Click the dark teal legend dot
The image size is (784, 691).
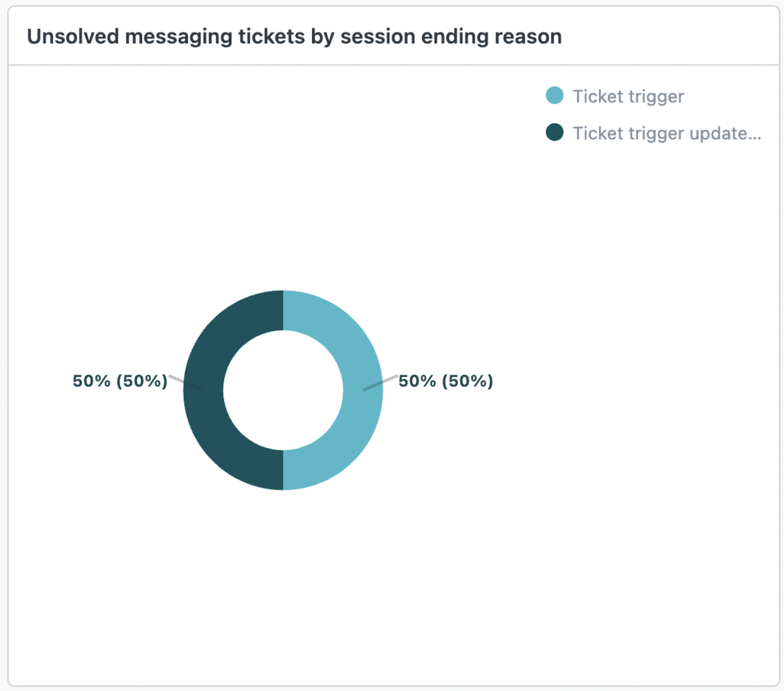tap(554, 132)
